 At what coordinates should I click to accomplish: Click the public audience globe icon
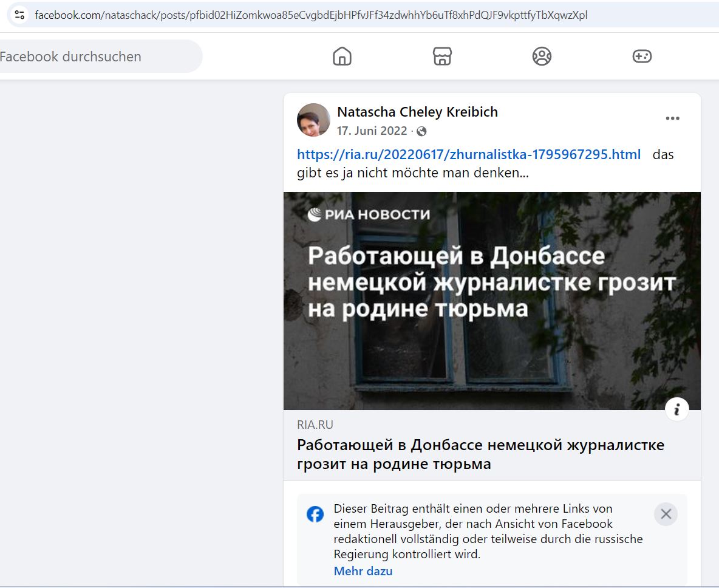(x=421, y=132)
